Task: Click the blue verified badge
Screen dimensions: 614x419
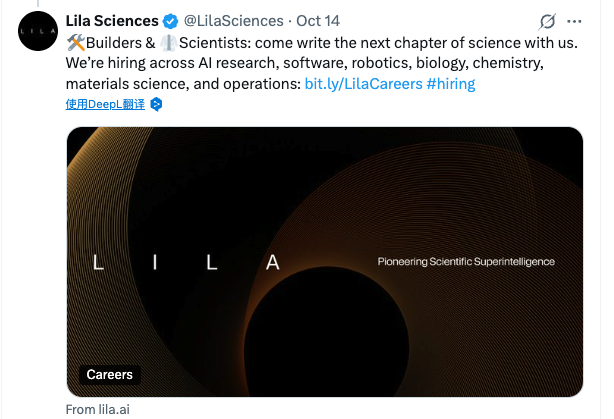Action: point(171,21)
